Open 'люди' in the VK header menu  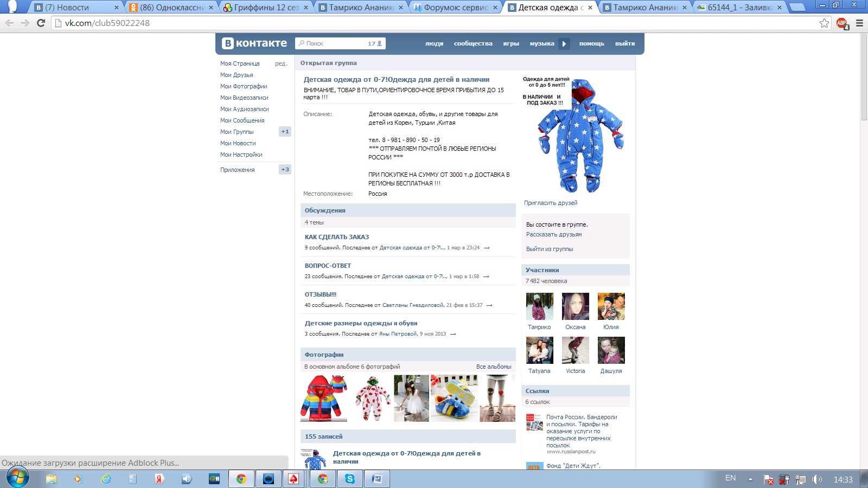435,44
